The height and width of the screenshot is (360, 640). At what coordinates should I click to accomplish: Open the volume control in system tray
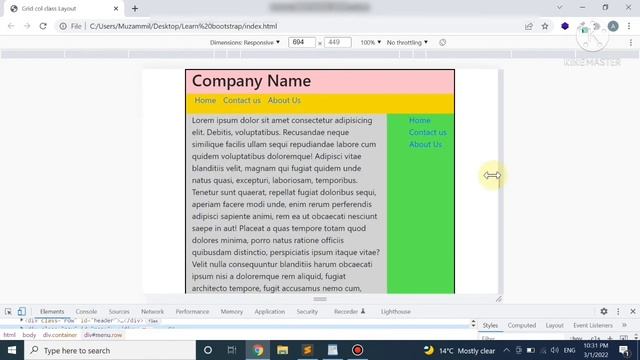tap(555, 350)
